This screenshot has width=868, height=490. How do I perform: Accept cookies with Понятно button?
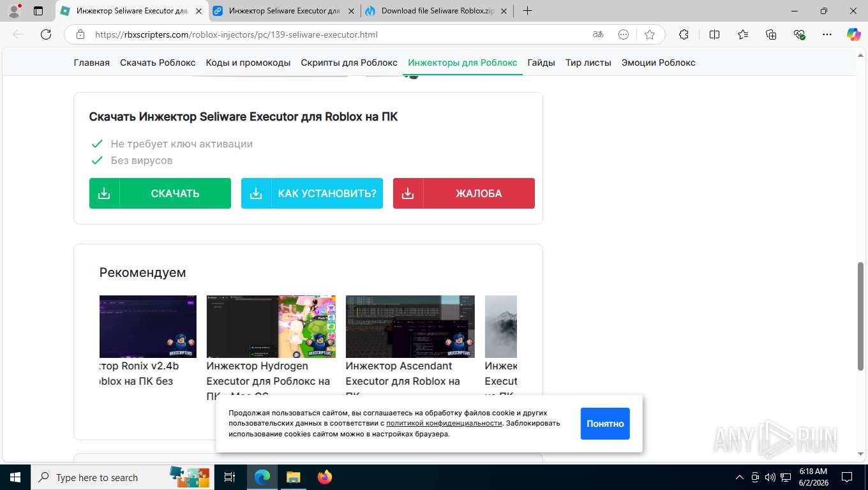click(x=605, y=424)
